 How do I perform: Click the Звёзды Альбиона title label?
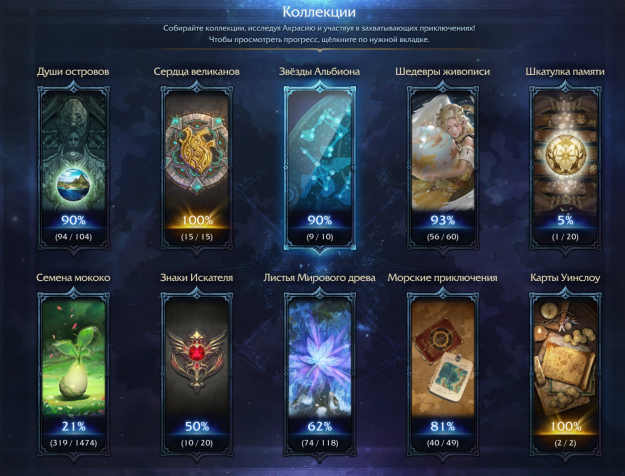click(x=319, y=72)
